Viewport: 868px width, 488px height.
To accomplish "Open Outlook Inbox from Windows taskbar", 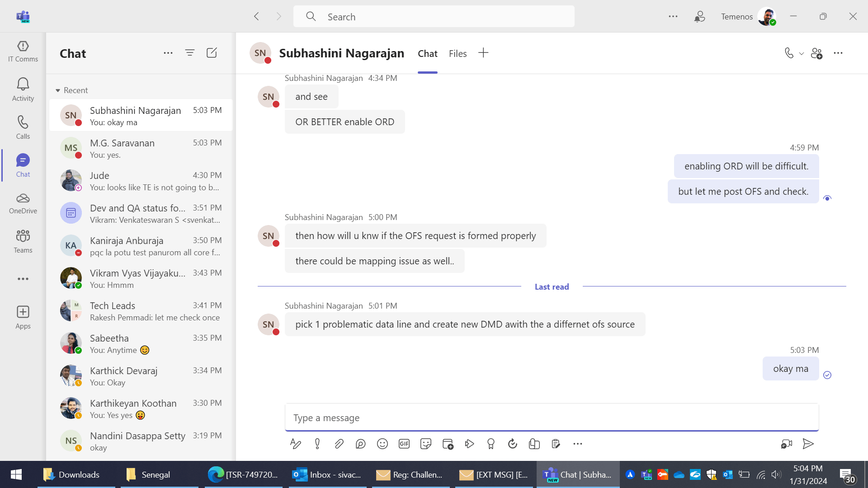I will [x=327, y=474].
